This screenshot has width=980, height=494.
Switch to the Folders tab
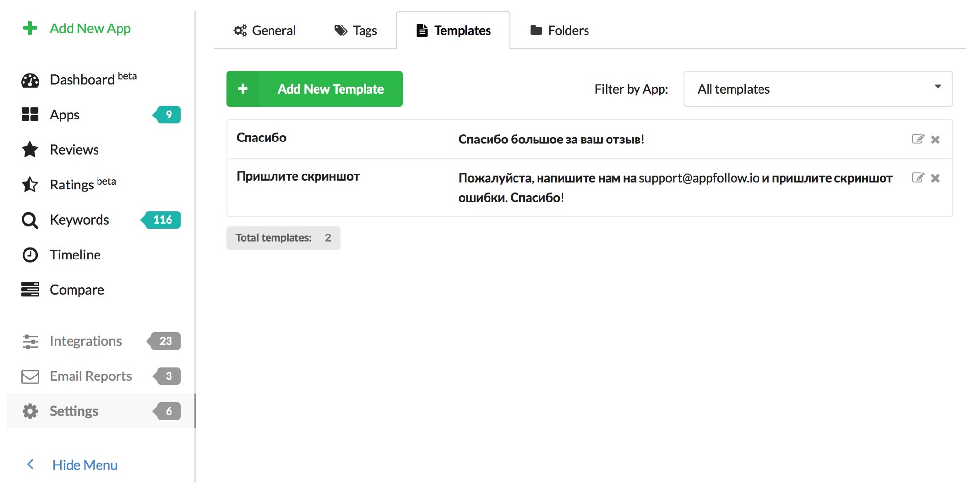[x=560, y=31]
